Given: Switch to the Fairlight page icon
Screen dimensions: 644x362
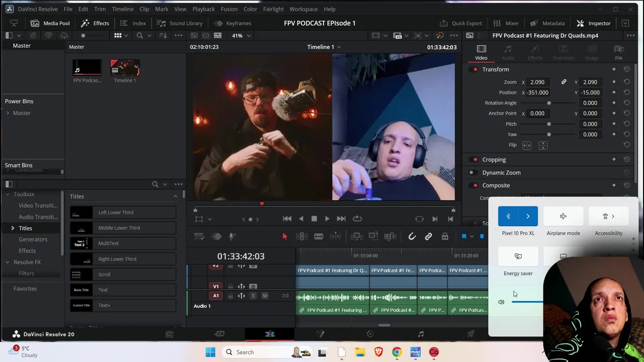Looking at the screenshot, I should (421, 334).
